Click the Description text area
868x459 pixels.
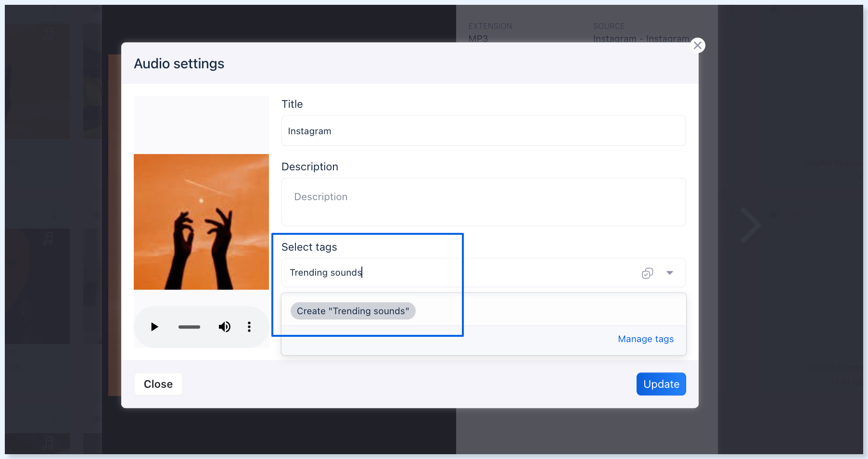coord(484,202)
